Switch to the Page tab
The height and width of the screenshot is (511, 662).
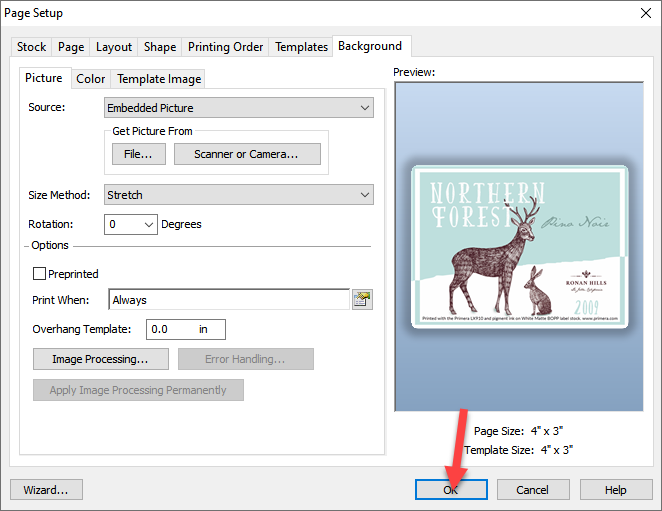point(71,47)
